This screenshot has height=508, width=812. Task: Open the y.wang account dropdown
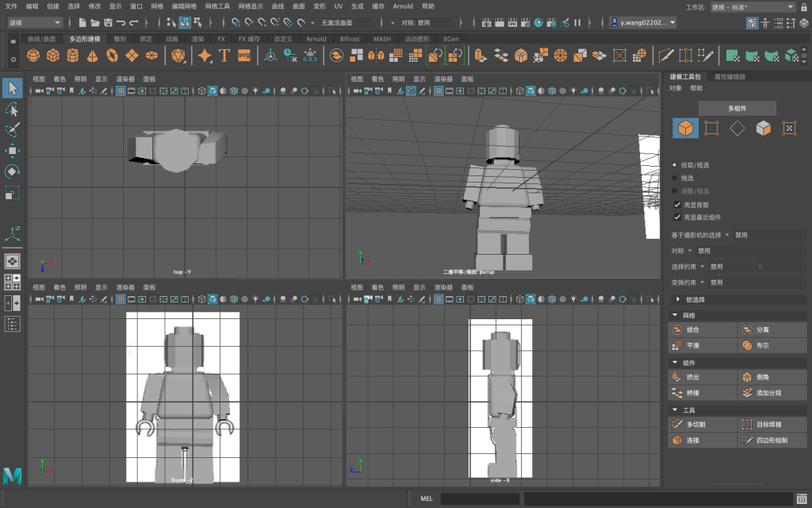pyautogui.click(x=642, y=22)
